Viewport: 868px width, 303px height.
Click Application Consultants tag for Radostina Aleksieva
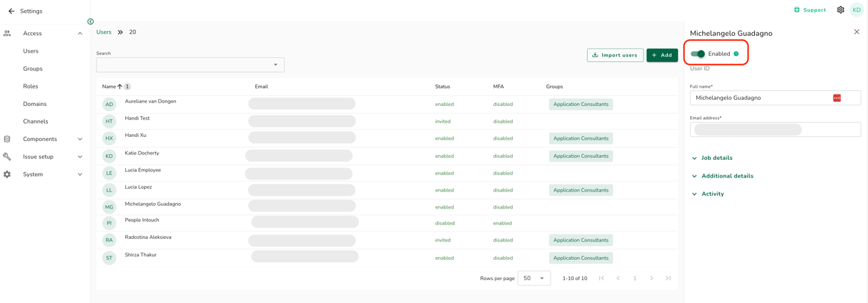[581, 240]
